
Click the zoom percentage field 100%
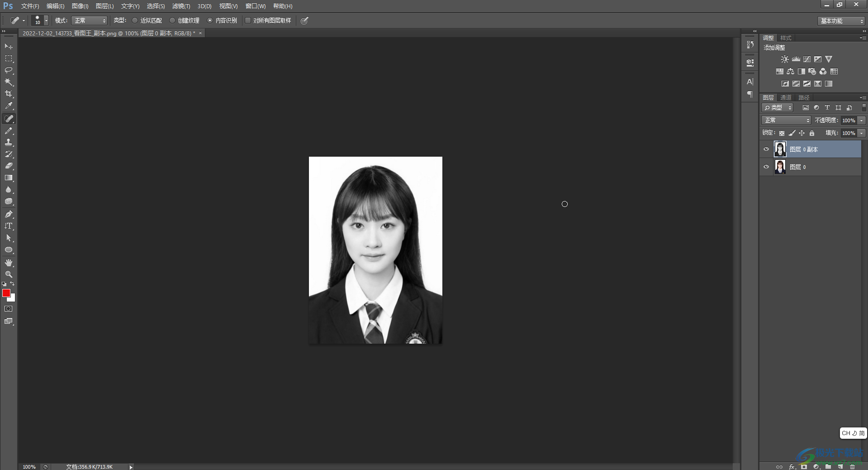pos(29,467)
